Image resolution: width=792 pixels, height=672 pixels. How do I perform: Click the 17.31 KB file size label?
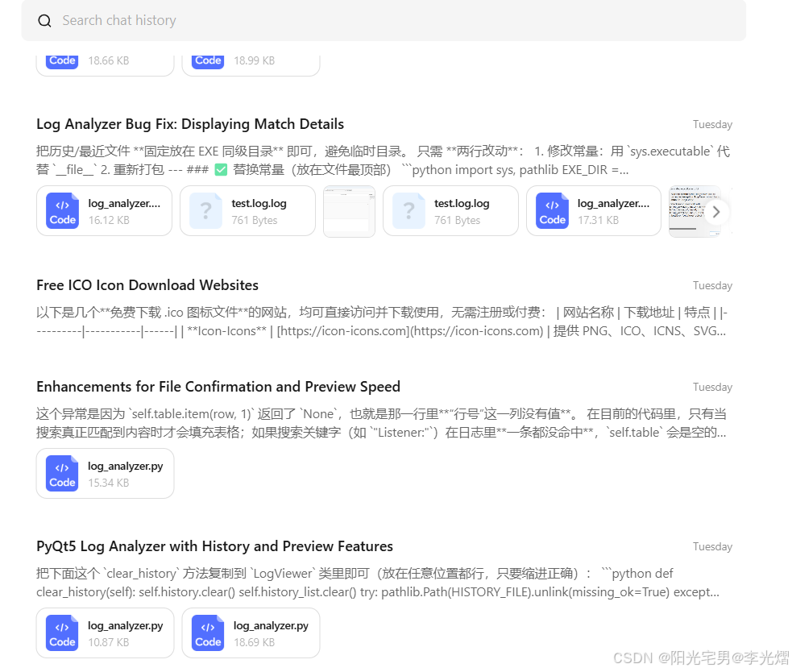[x=598, y=220]
